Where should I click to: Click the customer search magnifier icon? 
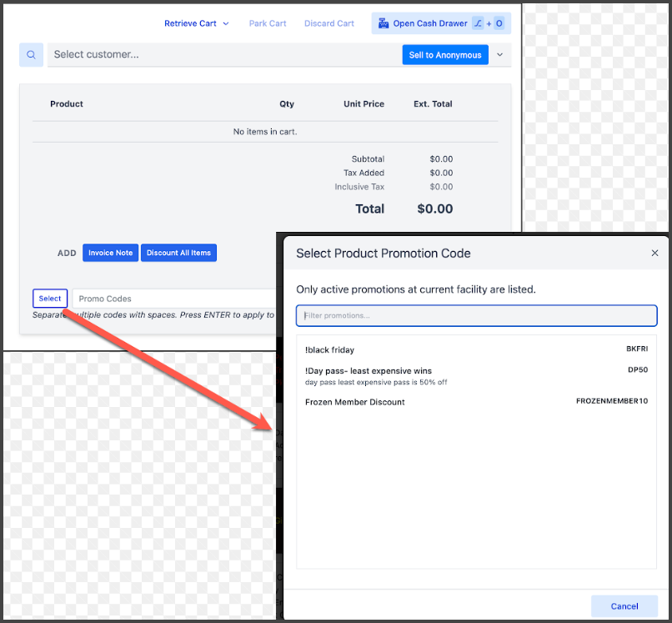tap(31, 55)
